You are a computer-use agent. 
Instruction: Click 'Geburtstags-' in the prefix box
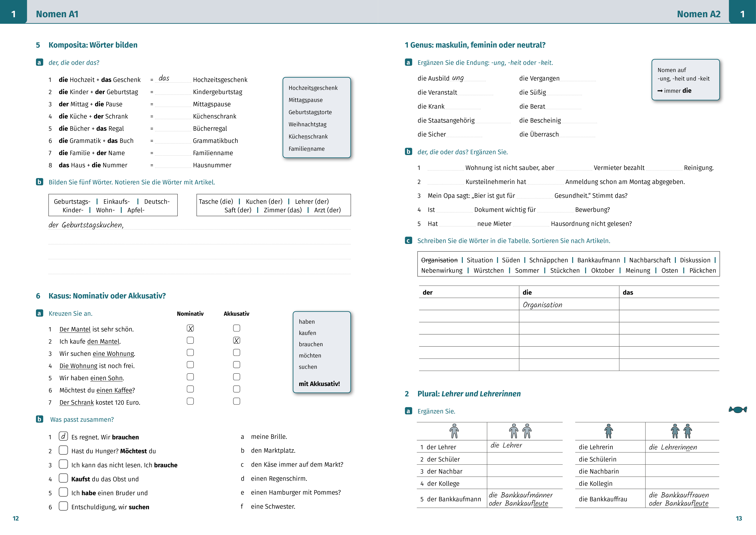tap(72, 202)
